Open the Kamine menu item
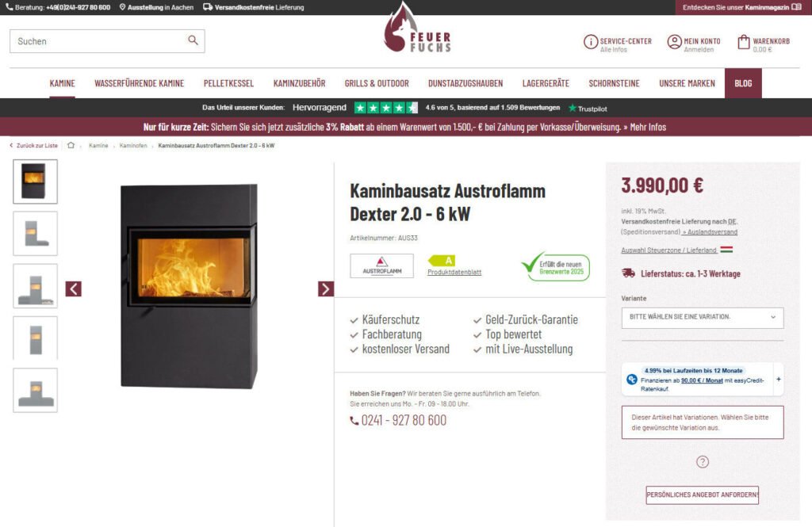The height and width of the screenshot is (527, 812). click(x=62, y=83)
